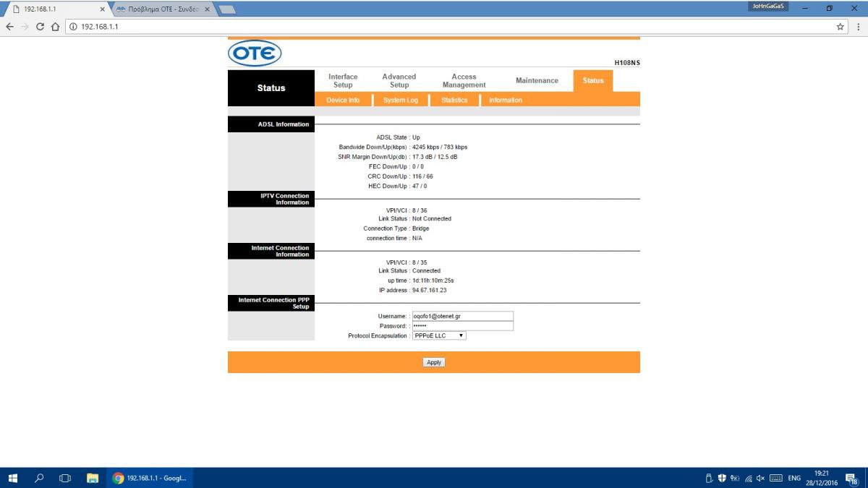This screenshot has width=868, height=488.
Task: Click the Chrome taskbar button 192.168.1.1
Action: [x=150, y=478]
